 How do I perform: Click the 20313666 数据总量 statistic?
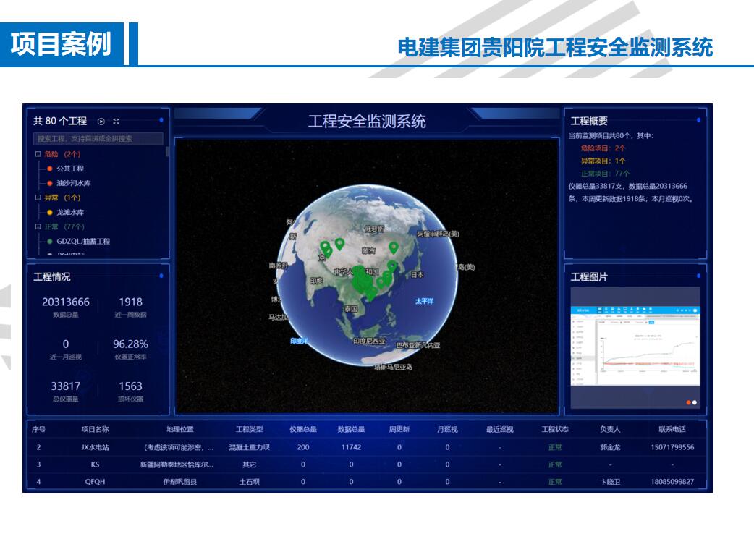[66, 306]
